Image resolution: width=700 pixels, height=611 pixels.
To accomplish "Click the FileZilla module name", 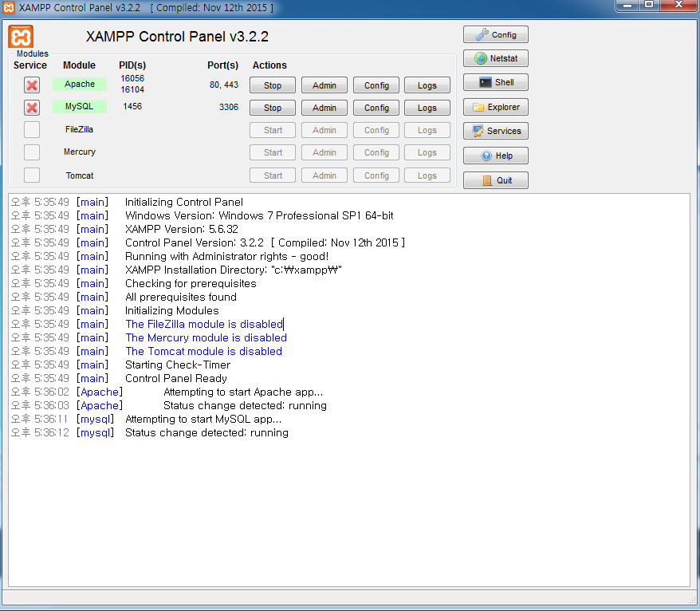I will pyautogui.click(x=79, y=129).
